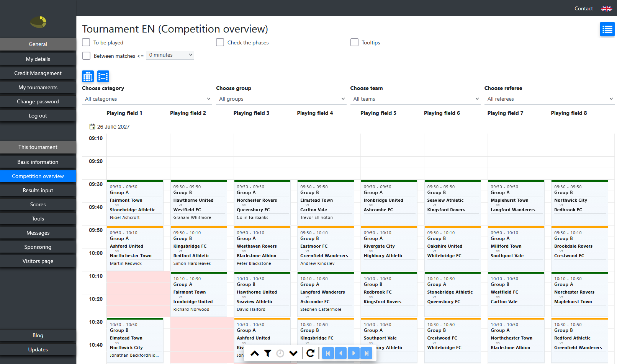The width and height of the screenshot is (617, 364).
Task: Click the greyed clock icon
Action: click(280, 353)
